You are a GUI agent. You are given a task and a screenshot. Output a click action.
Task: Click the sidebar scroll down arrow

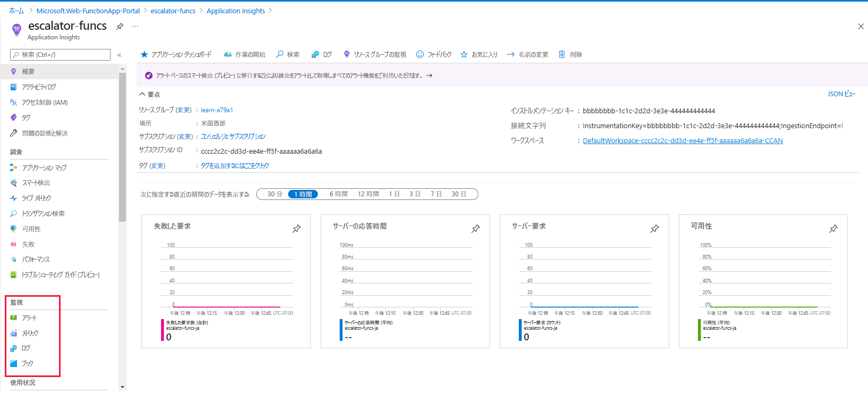coord(123,387)
